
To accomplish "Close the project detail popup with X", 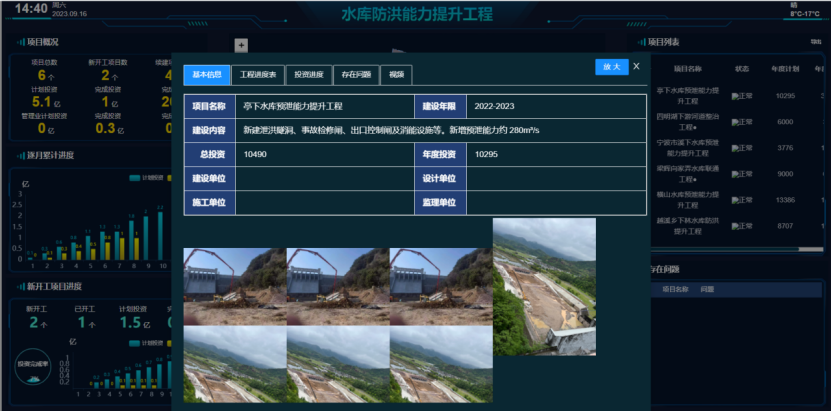I will click(x=636, y=66).
